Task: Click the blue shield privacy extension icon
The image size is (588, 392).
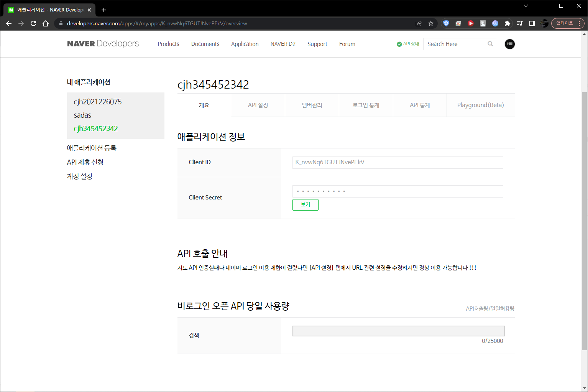Action: (446, 23)
